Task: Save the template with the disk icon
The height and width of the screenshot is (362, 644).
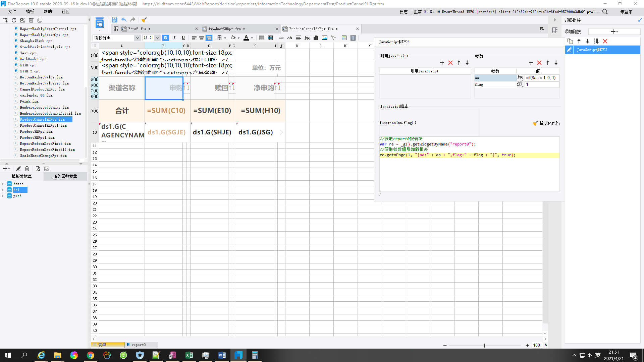Action: click(114, 20)
